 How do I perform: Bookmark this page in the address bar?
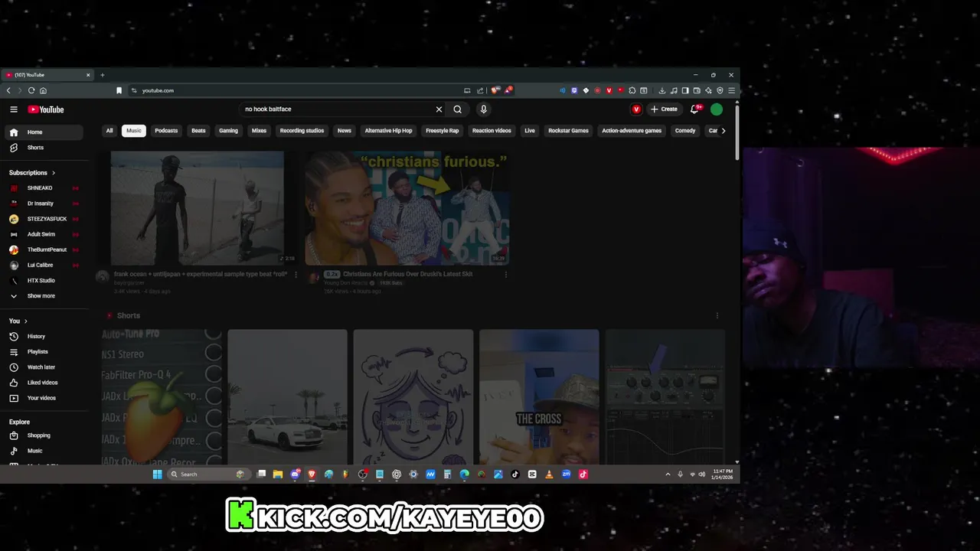[119, 90]
